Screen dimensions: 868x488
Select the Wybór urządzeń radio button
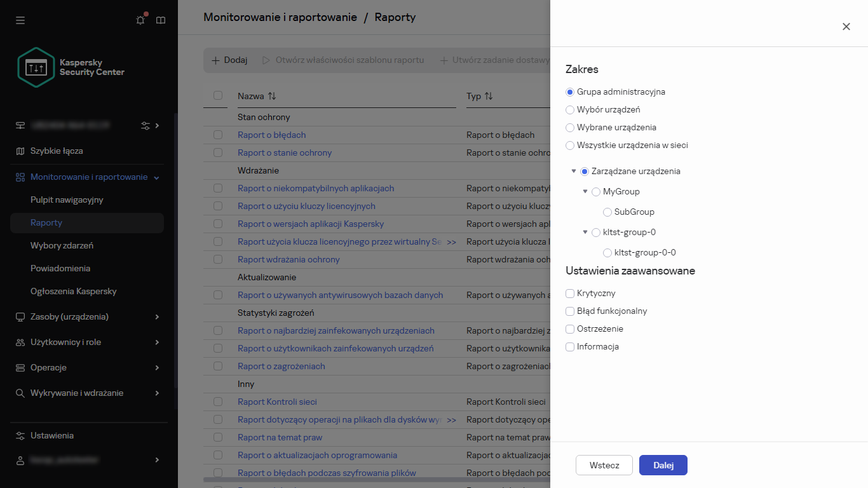(x=570, y=110)
